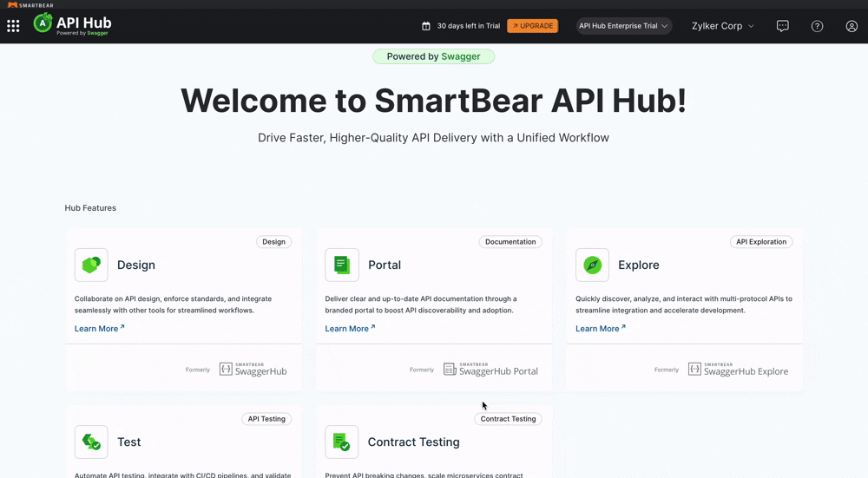Expand the API Hub Enterprise Trial dropdown
Screen dimensions: 868x478
click(x=624, y=26)
